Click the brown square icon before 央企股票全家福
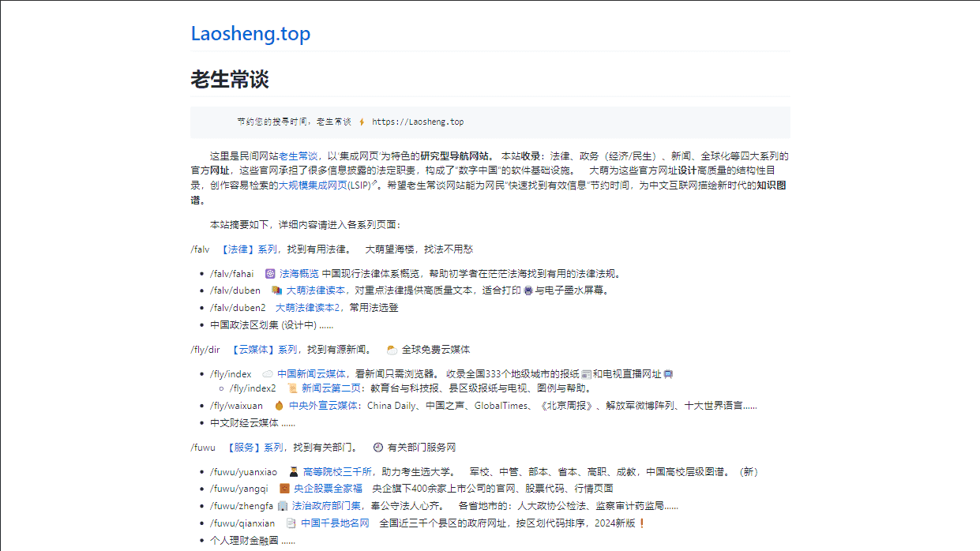The height and width of the screenshot is (551, 980). click(284, 489)
